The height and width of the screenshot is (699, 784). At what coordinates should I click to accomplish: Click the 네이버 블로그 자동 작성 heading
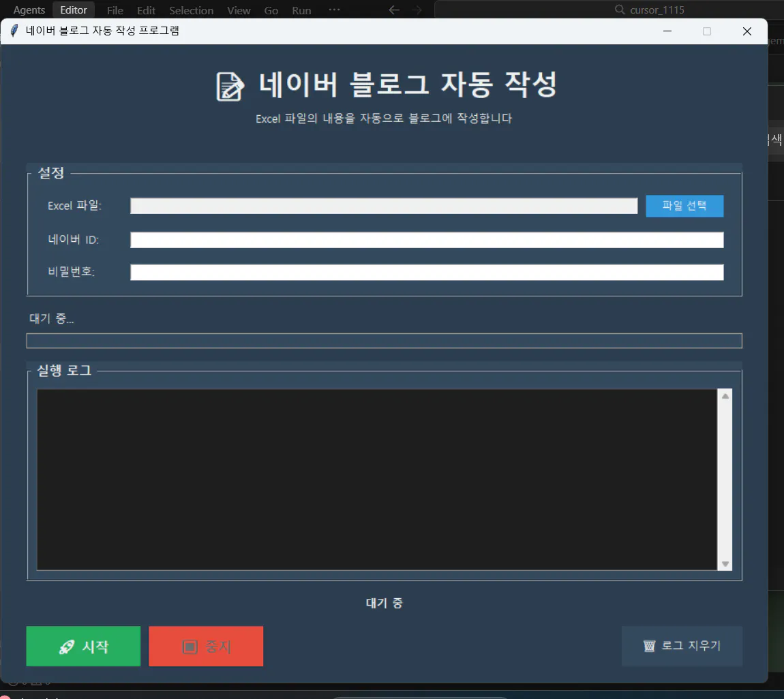coord(408,84)
